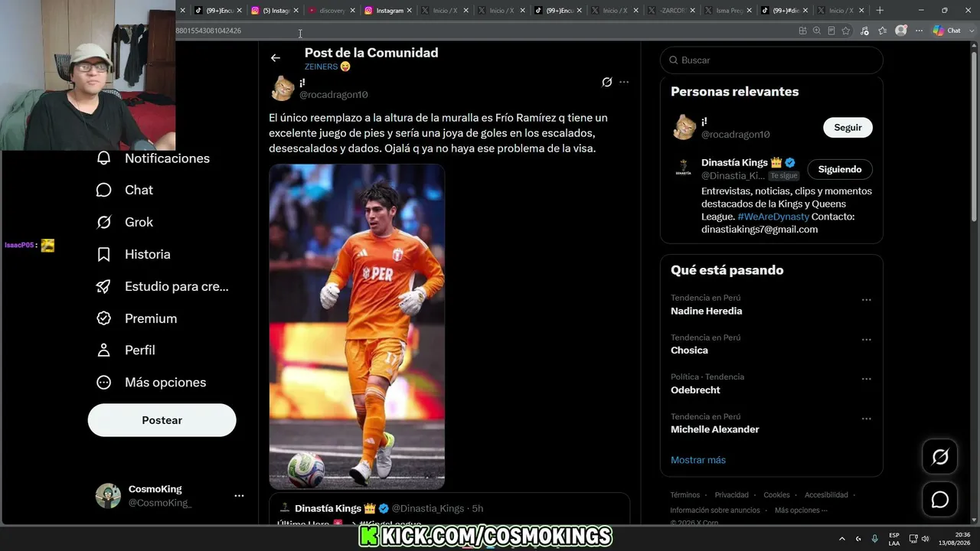The height and width of the screenshot is (551, 980).
Task: Open the Notificaciones menu item
Action: pos(153,158)
